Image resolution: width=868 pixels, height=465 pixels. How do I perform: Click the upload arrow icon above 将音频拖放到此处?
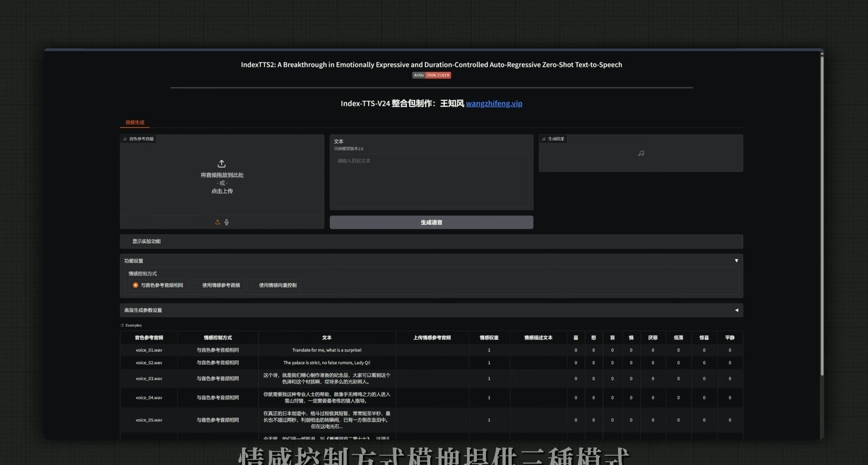221,164
